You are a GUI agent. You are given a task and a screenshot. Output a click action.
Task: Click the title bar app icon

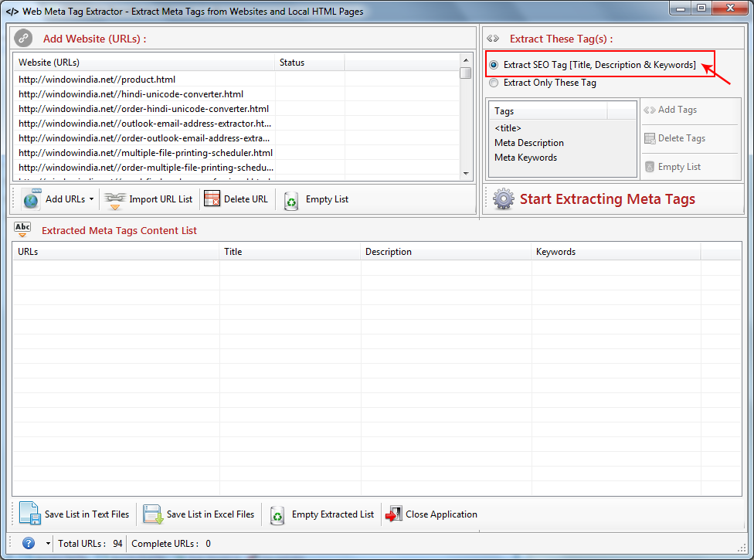12,11
